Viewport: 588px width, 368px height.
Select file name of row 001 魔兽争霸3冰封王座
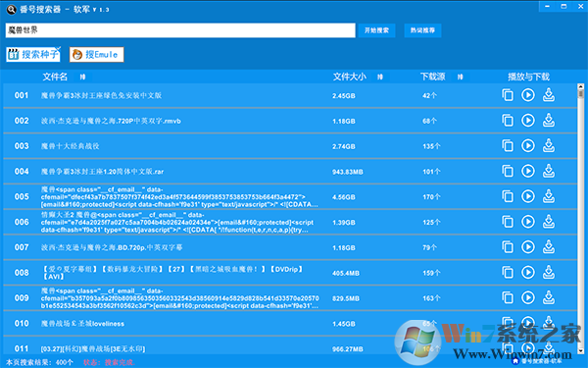[101, 95]
